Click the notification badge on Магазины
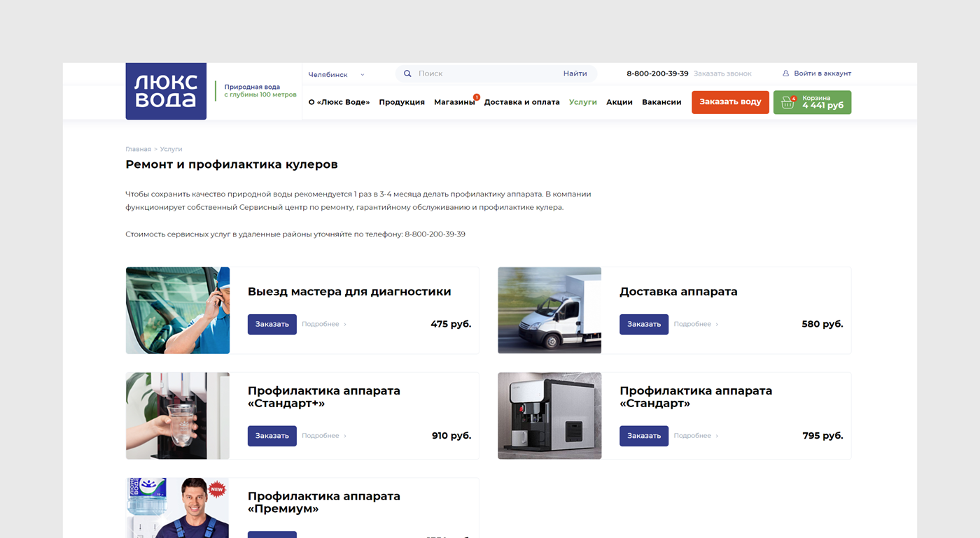980x538 pixels. [x=477, y=97]
